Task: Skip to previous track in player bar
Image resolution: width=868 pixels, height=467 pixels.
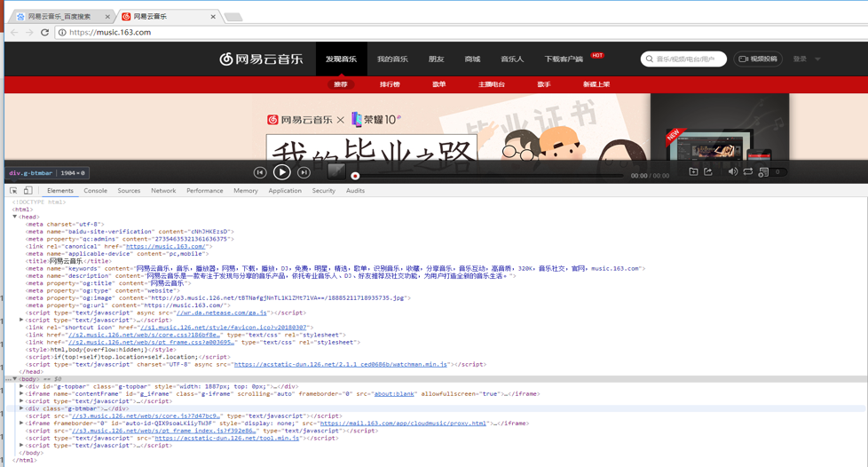Action: click(260, 173)
